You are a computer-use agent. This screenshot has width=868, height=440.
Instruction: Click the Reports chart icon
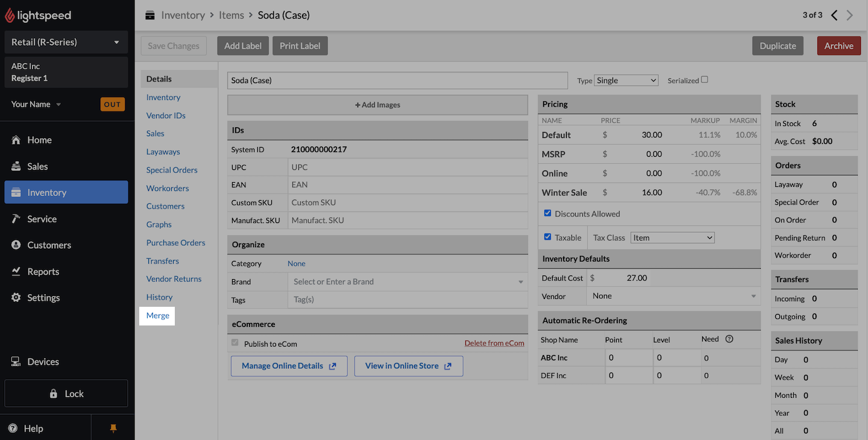click(x=16, y=271)
